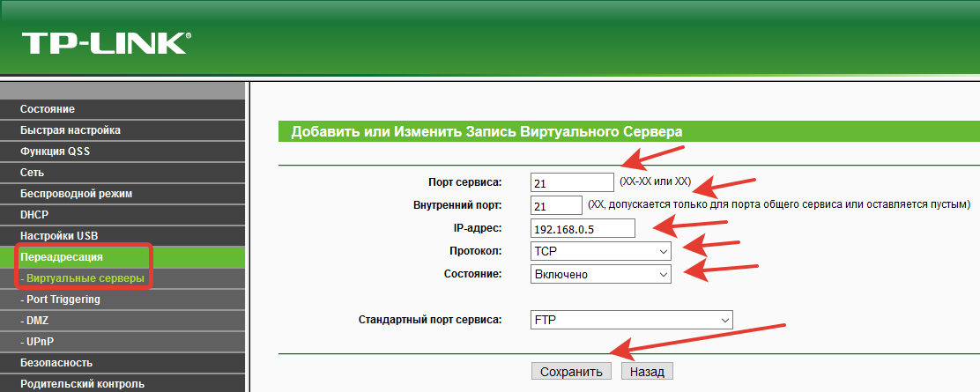Open the DHCP menu item
Viewport: 980px width, 392px height.
pos(34,215)
